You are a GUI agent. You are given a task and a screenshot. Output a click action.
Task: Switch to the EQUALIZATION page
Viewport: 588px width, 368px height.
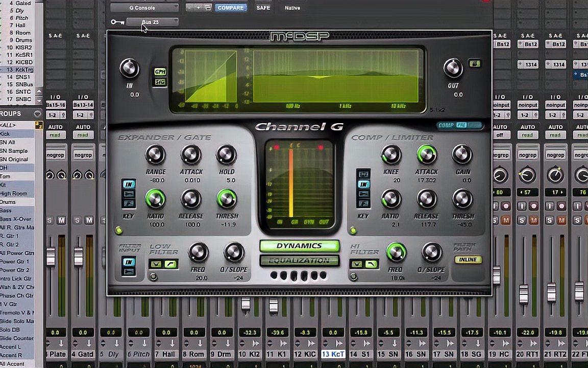299,261
